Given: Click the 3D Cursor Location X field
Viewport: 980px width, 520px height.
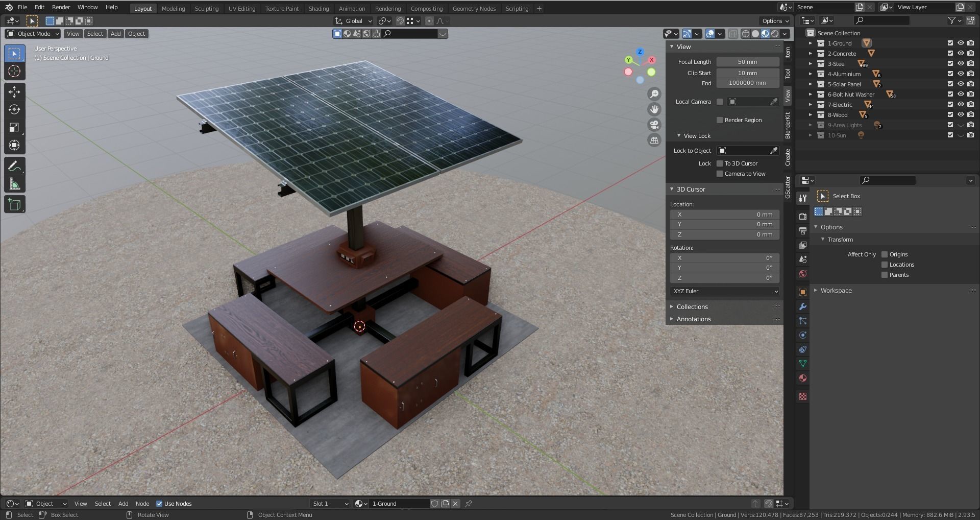Looking at the screenshot, I should click(x=725, y=215).
